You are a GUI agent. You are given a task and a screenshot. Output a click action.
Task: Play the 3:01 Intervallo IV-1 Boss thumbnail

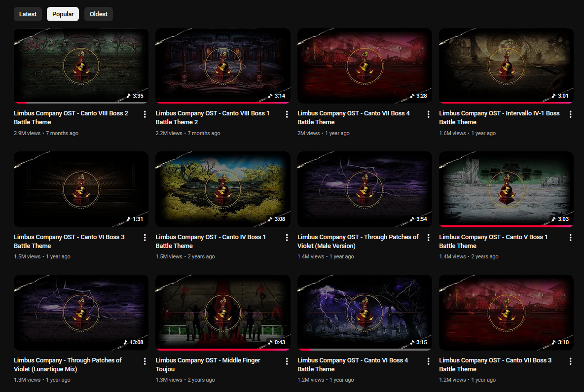coord(506,65)
